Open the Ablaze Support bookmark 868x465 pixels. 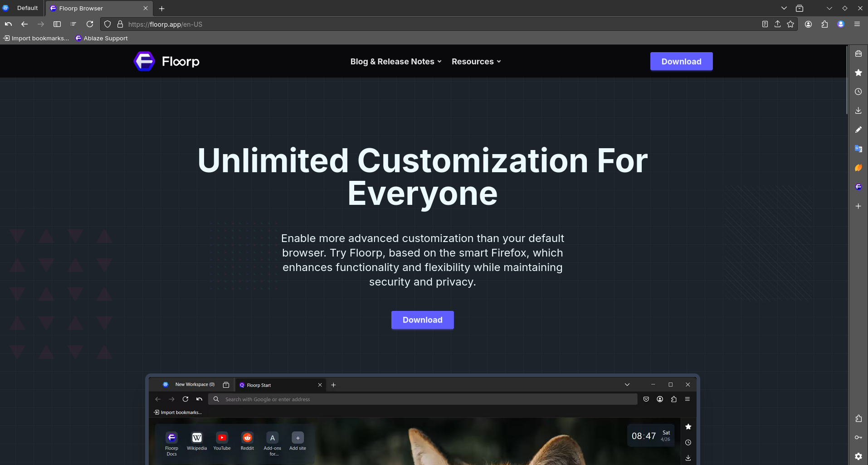pyautogui.click(x=102, y=38)
